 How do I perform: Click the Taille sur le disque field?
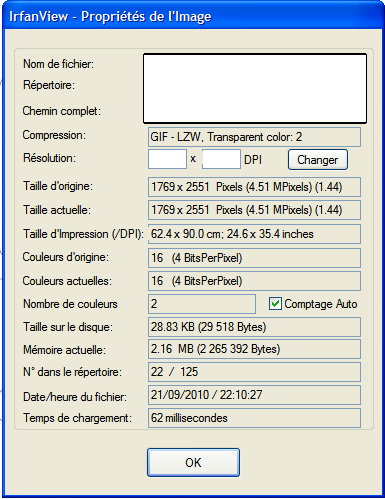point(254,327)
